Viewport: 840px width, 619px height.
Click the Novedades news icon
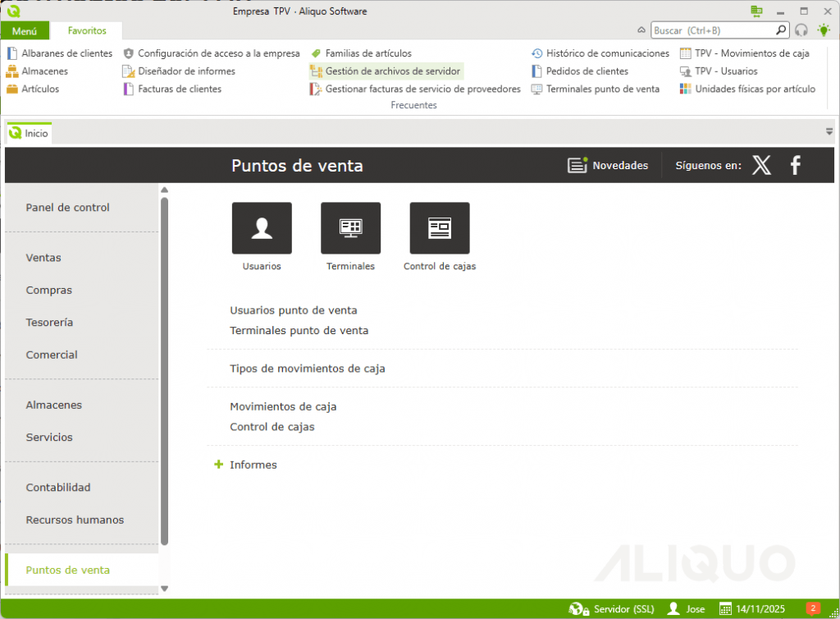tap(578, 166)
